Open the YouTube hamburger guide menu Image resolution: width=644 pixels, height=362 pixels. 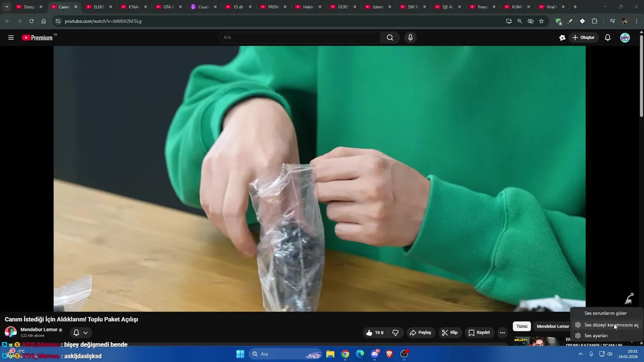[11, 38]
